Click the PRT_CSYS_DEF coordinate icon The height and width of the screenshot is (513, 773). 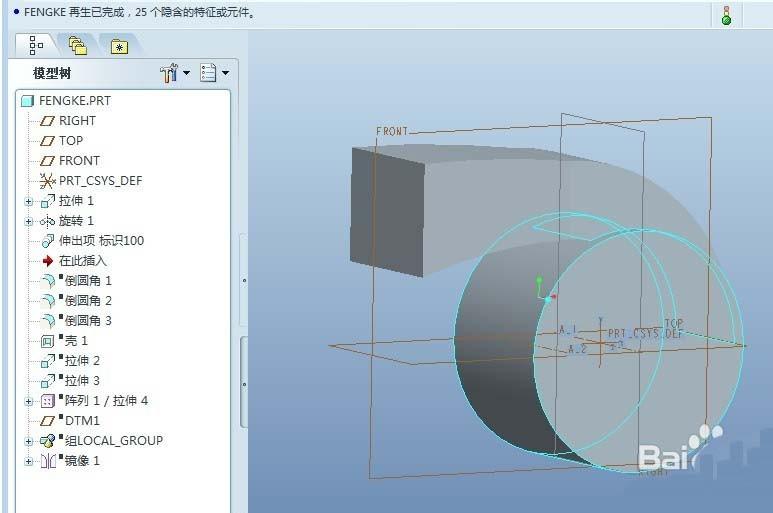(47, 181)
